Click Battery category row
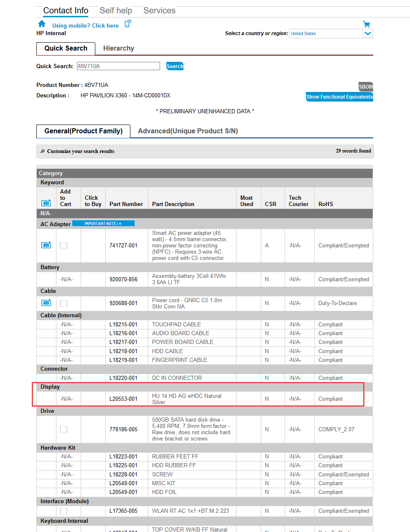The height and width of the screenshot is (532, 410). 205,267
